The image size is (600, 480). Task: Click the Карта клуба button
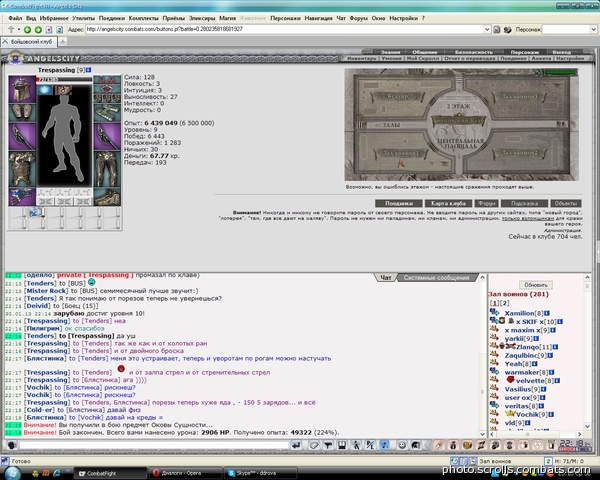[448, 203]
